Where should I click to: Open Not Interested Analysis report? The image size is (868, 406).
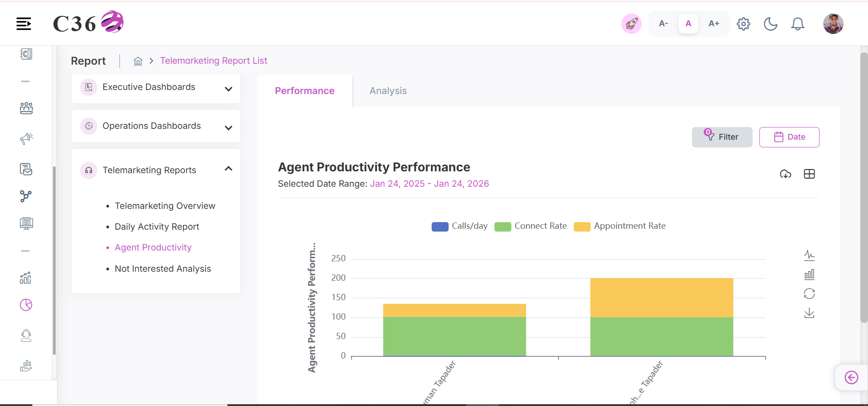click(x=163, y=269)
